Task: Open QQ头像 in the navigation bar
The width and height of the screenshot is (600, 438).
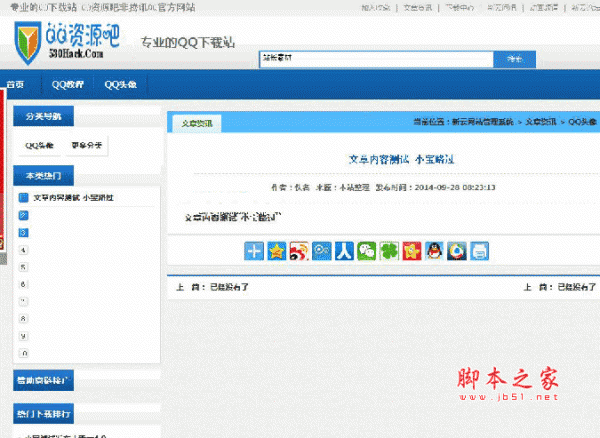Action: (121, 85)
